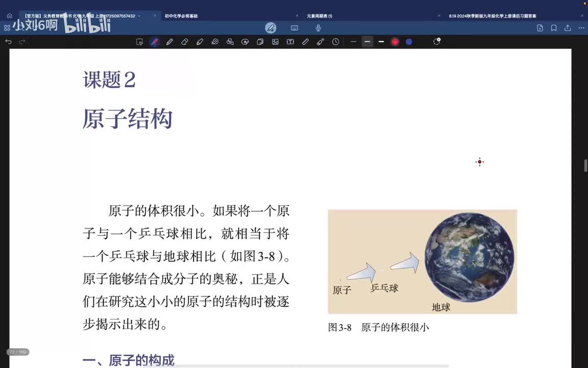Click the label 乒乓球 in the figure

tap(384, 288)
